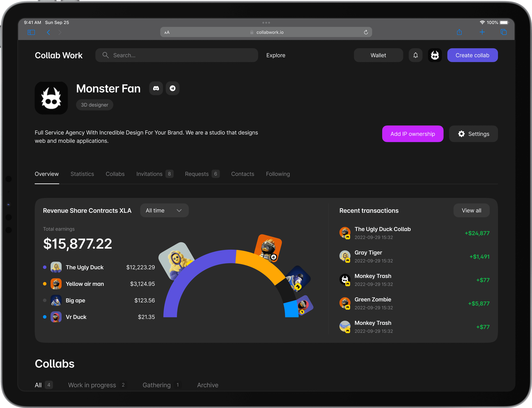Show Safari sidebar panel
The width and height of the screenshot is (532, 408).
click(x=31, y=32)
